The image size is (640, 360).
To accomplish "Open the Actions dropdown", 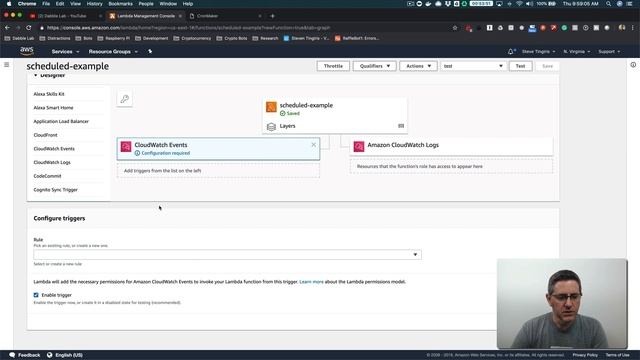I will 418,66.
